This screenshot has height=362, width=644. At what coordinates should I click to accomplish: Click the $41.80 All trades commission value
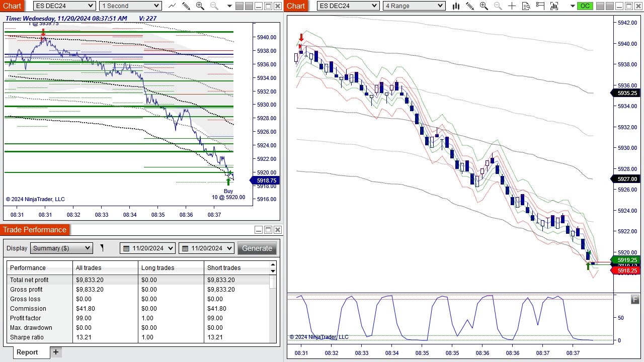(x=85, y=309)
